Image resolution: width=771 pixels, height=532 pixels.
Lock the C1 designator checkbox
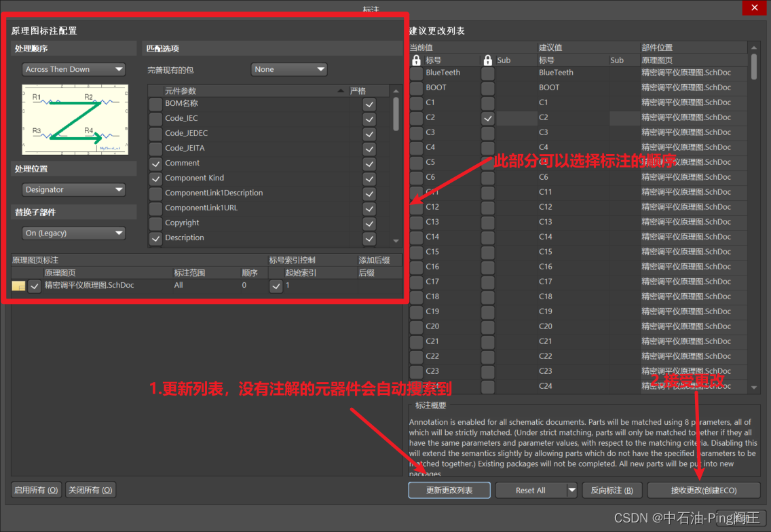[x=417, y=102]
